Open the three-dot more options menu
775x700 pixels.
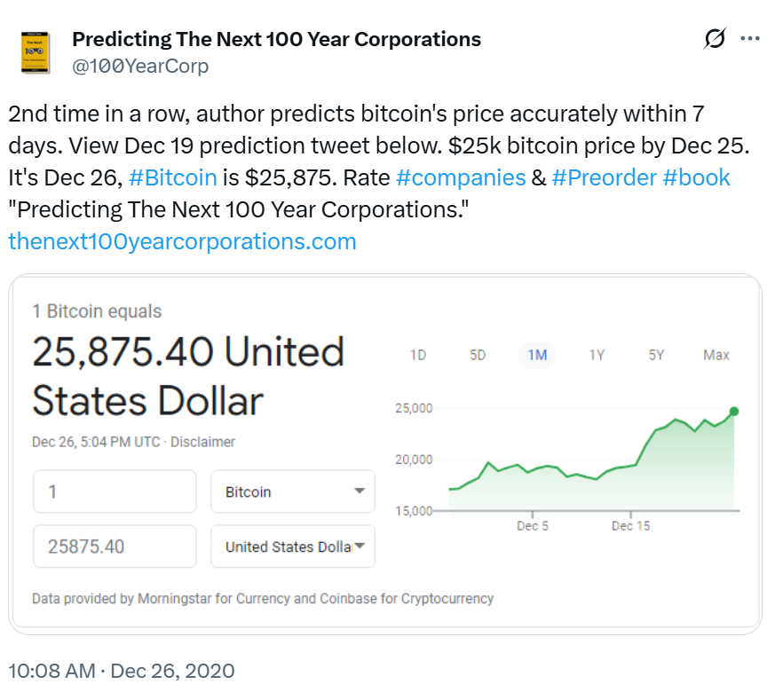tap(751, 38)
